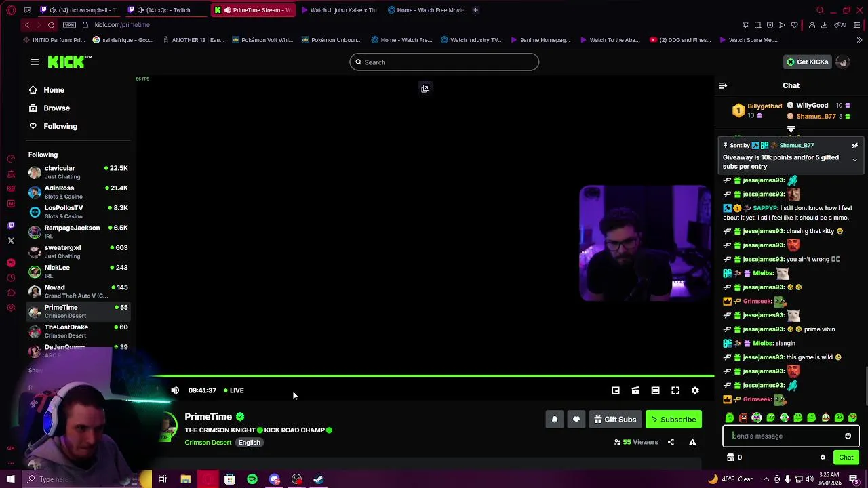868x488 pixels.
Task: Expand the chat leaderboard handle
Action: click(x=791, y=129)
